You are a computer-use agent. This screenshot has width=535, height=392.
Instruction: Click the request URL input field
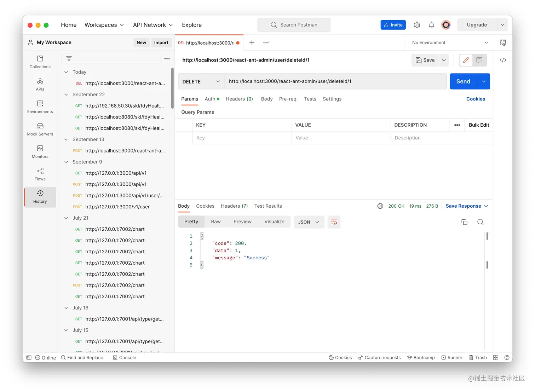335,81
